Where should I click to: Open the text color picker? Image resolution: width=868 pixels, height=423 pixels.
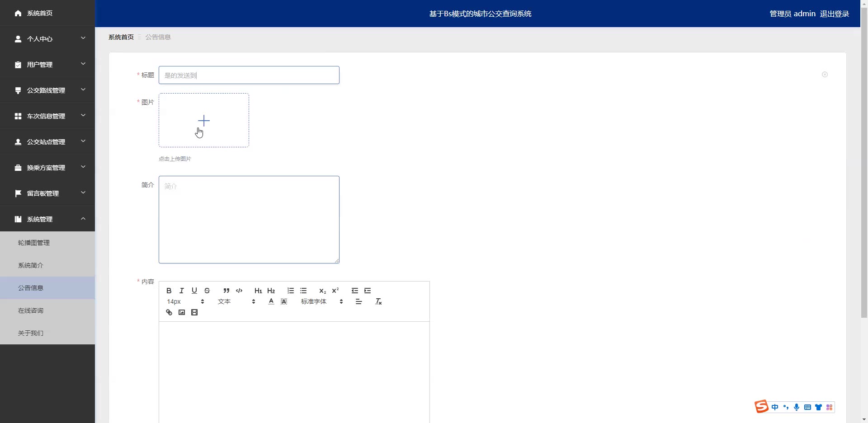tap(271, 301)
